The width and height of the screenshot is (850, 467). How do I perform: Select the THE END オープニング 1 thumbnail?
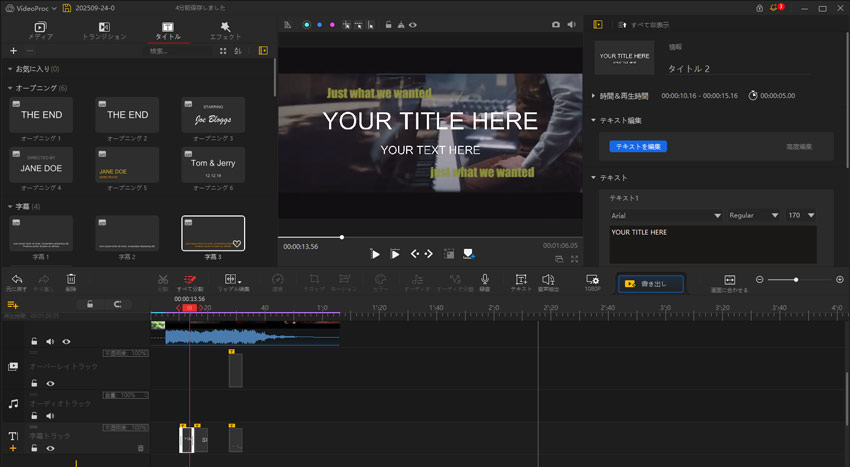(42, 115)
